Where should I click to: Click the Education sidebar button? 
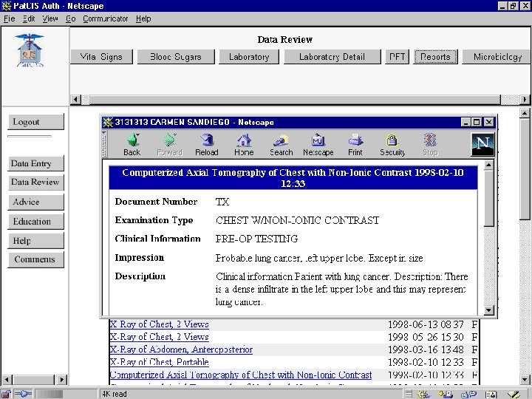pyautogui.click(x=35, y=222)
